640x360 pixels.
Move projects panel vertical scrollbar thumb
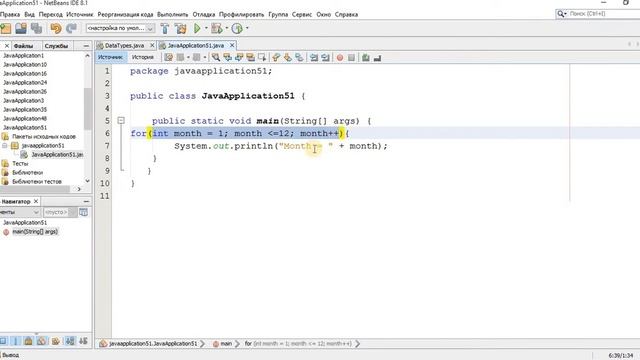click(87, 108)
